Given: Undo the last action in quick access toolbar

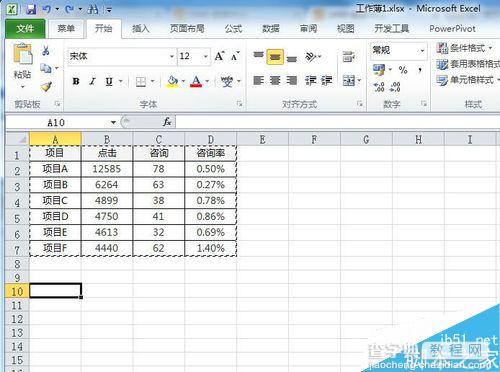Looking at the screenshot, I should (46, 9).
